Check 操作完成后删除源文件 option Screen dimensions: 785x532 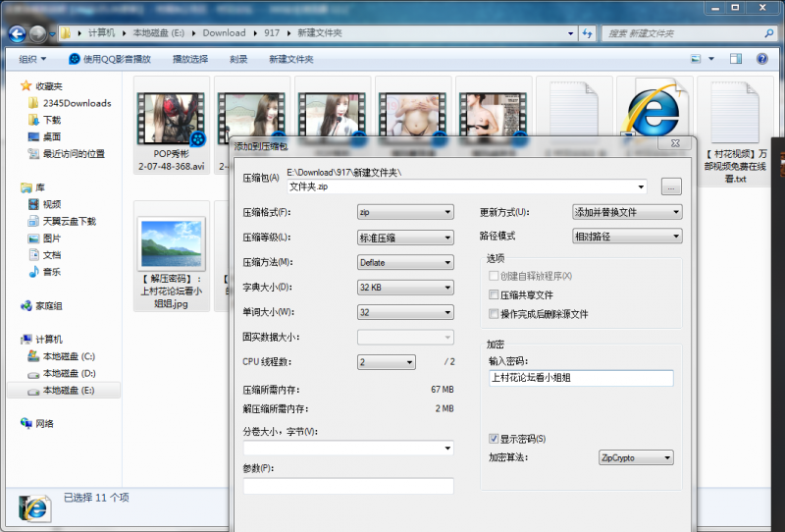(x=494, y=314)
